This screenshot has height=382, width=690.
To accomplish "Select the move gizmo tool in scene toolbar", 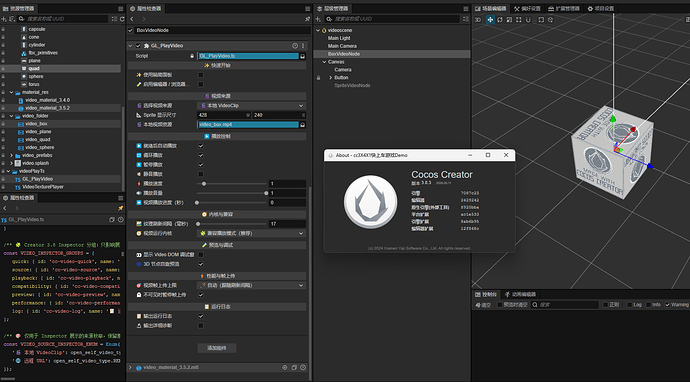I will 490,20.
